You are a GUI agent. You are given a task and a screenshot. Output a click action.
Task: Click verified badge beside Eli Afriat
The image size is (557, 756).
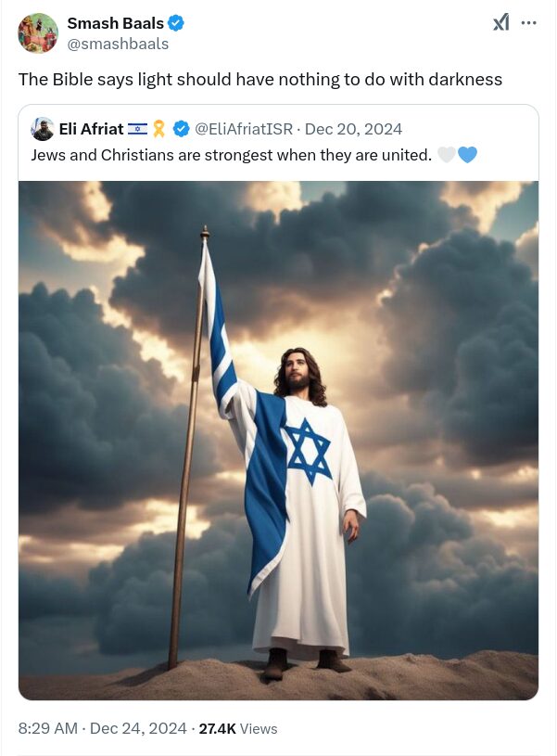coord(182,129)
